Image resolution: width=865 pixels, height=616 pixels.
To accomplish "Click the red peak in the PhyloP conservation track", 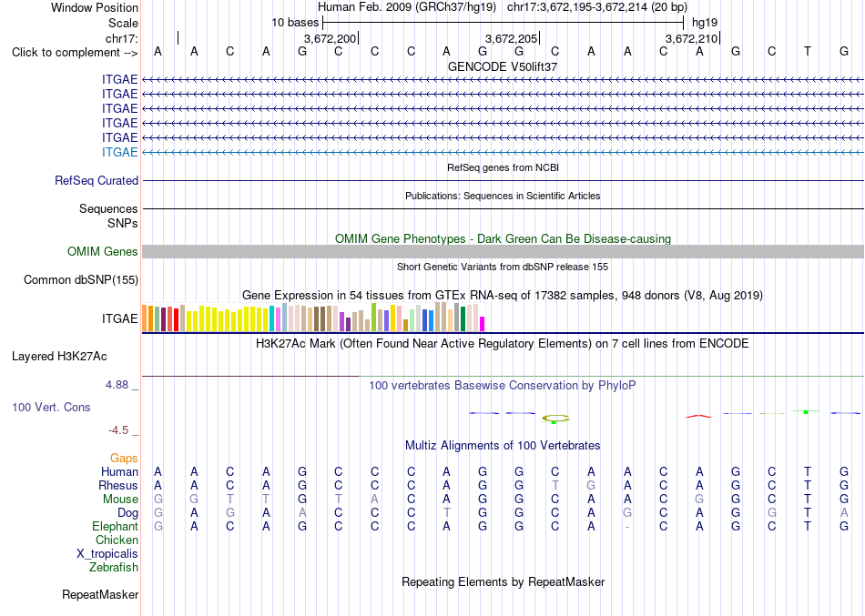I will coord(698,417).
